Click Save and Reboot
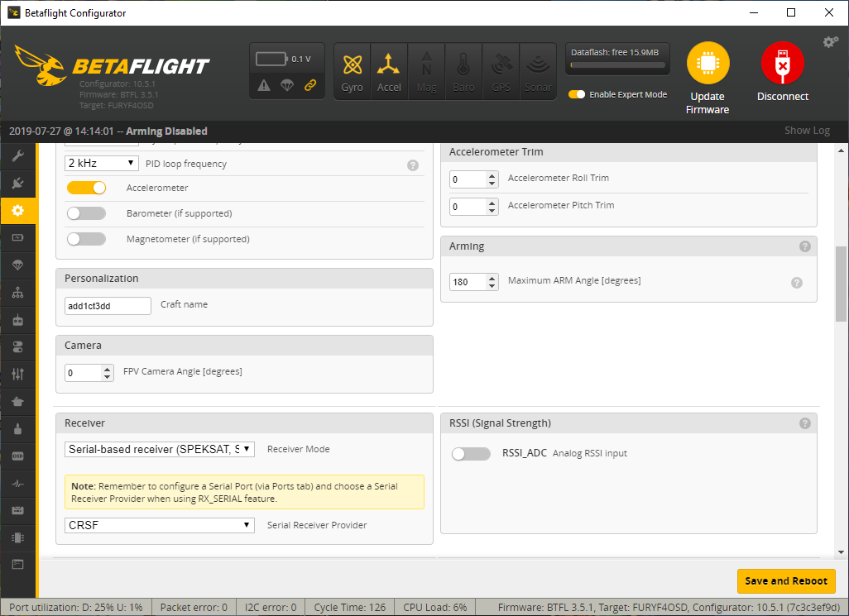Screen dimensions: 849x616 tap(786, 581)
